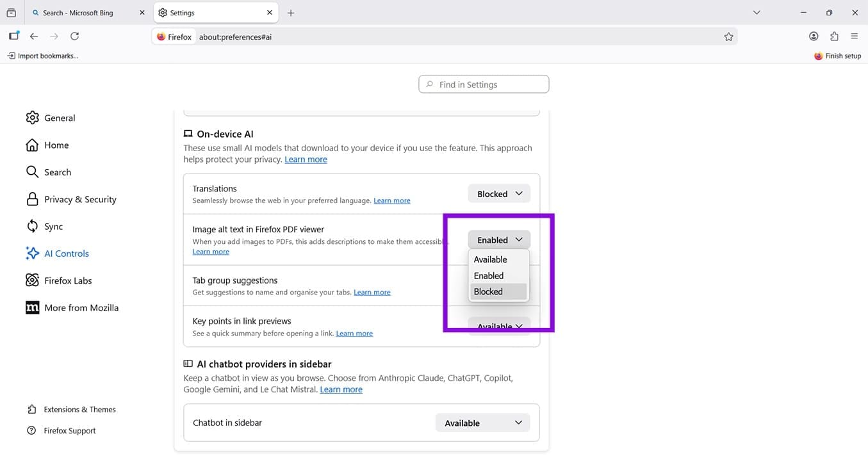
Task: Open More from Mozilla category
Action: click(81, 308)
